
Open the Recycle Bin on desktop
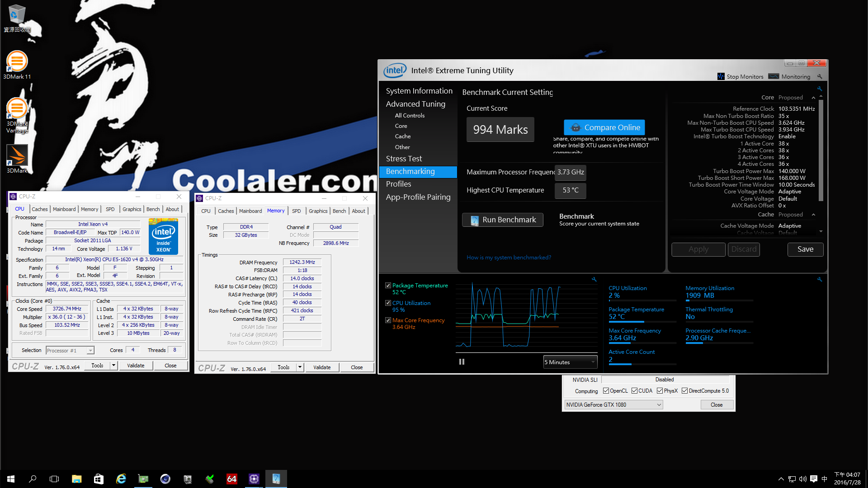17,14
